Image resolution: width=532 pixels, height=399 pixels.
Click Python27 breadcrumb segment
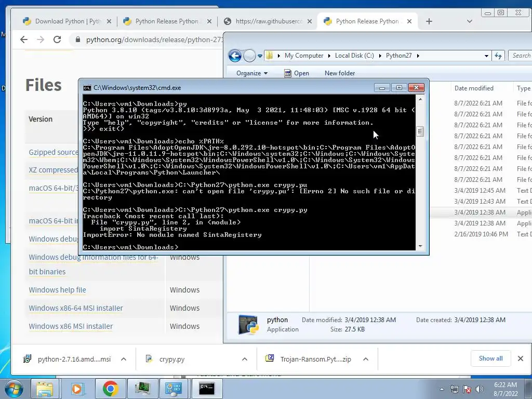click(x=398, y=56)
